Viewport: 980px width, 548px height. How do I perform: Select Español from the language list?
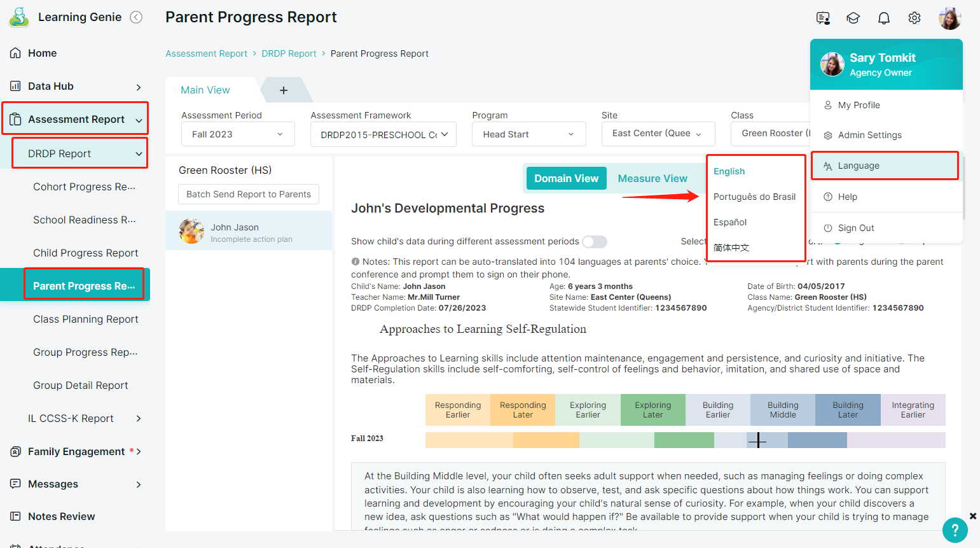point(730,222)
